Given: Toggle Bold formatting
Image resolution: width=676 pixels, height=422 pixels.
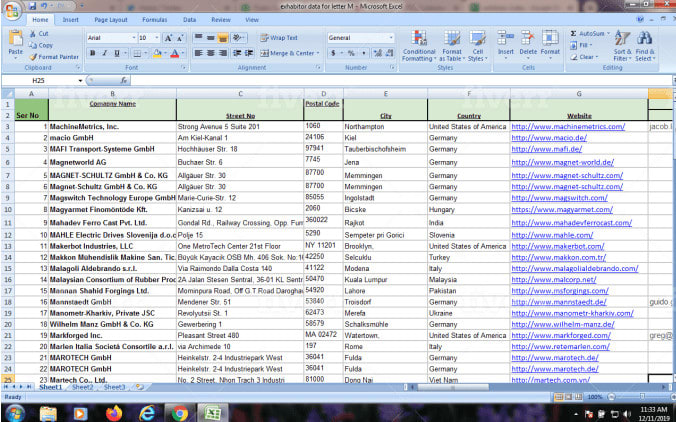Looking at the screenshot, I should click(92, 53).
